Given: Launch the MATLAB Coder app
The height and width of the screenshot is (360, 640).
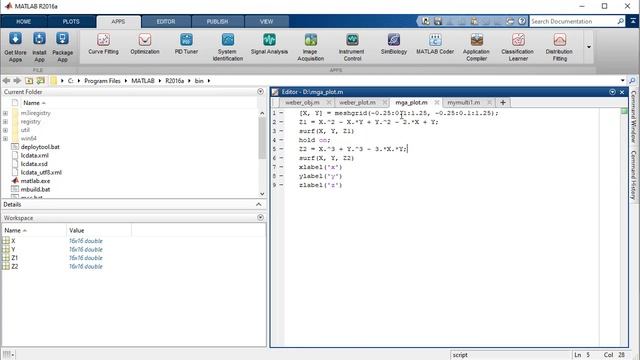Looking at the screenshot, I should pos(435,44).
